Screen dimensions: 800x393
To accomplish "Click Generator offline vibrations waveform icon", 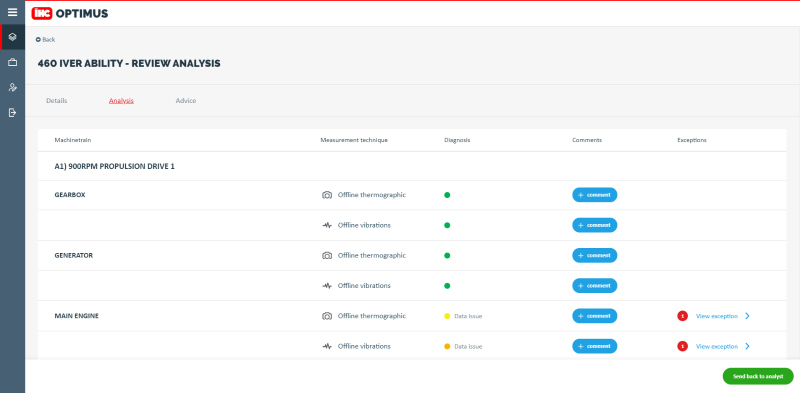I will [x=327, y=286].
